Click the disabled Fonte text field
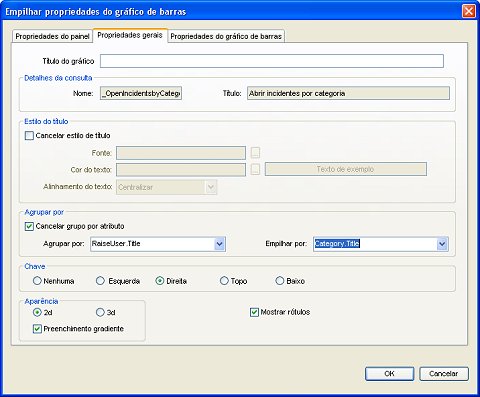Image resolution: width=480 pixels, height=397 pixels. (181, 153)
